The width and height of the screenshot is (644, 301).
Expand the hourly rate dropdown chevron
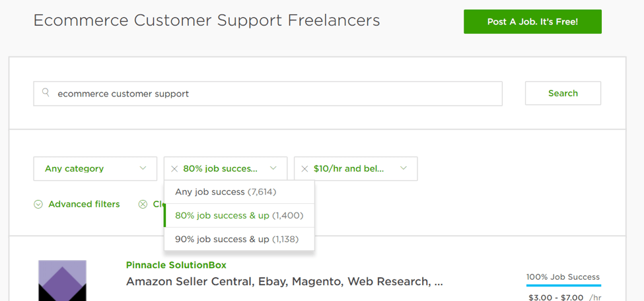click(403, 169)
